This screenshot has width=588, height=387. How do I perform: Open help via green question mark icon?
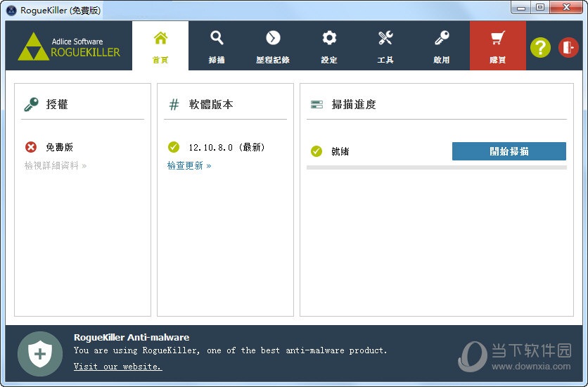click(540, 48)
